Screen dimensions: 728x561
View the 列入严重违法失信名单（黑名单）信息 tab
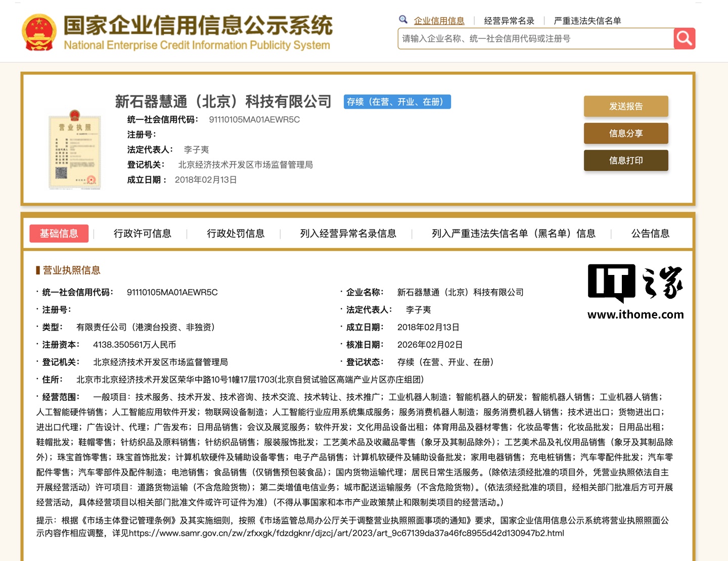[513, 233]
